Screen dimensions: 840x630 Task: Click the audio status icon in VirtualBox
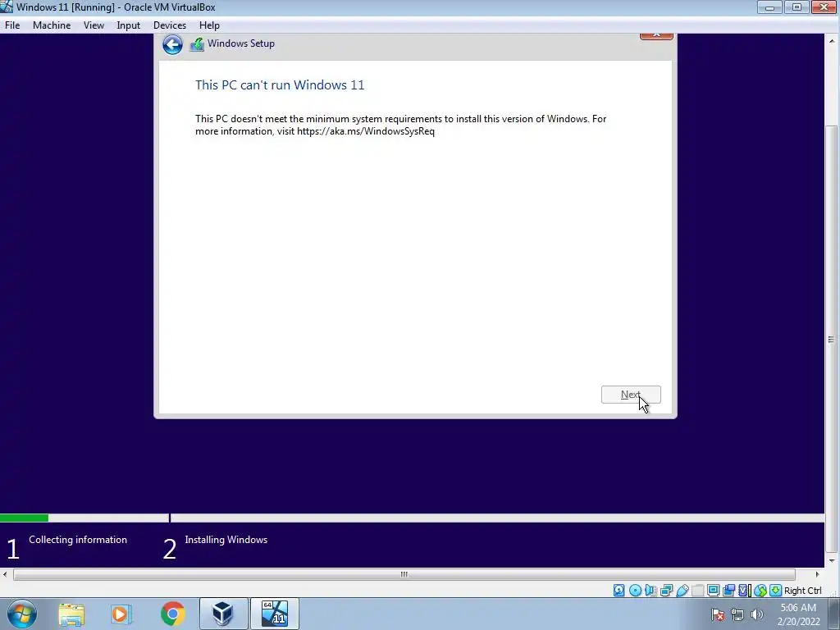click(651, 591)
